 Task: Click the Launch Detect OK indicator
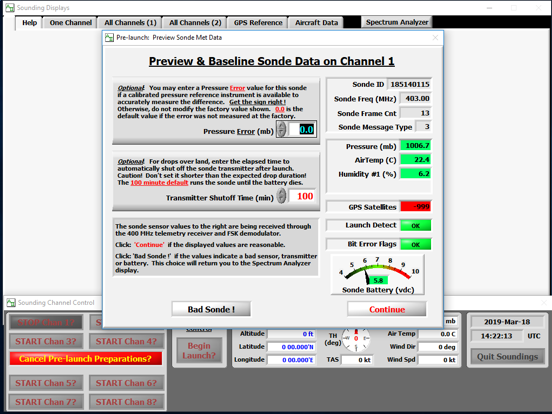(416, 225)
